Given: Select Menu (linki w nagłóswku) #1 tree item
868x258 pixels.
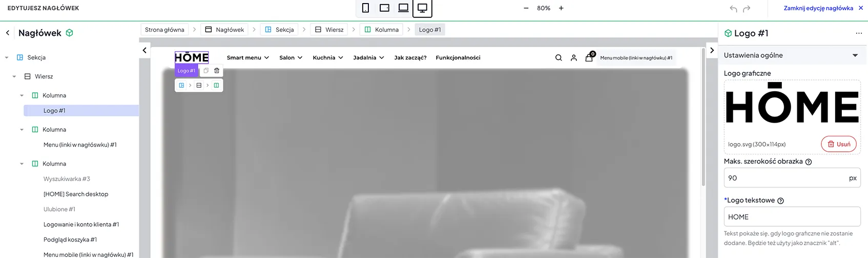Looking at the screenshot, I should (80, 145).
